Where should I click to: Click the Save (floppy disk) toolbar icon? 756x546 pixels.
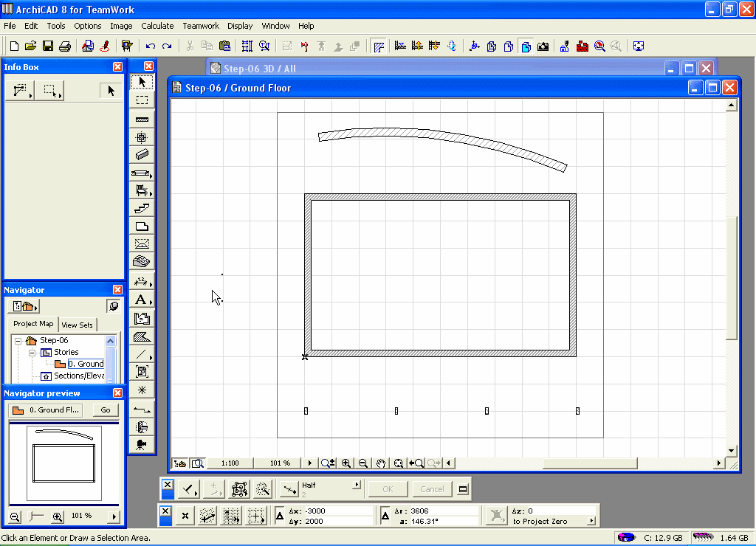pos(48,46)
